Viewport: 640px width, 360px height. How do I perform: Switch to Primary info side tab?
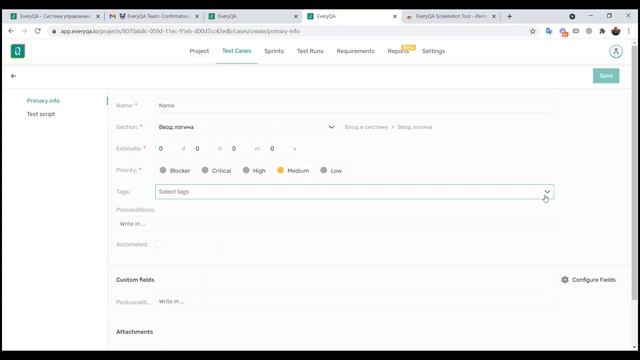(43, 101)
